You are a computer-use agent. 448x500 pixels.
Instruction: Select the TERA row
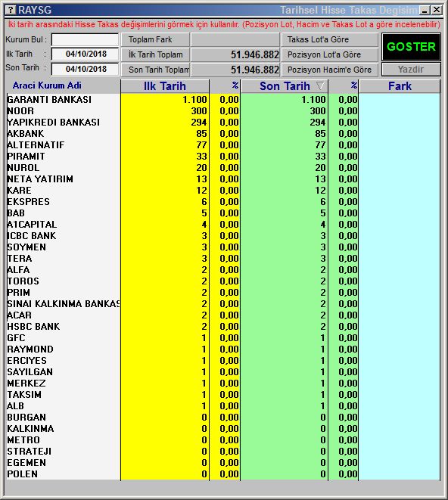click(223, 259)
